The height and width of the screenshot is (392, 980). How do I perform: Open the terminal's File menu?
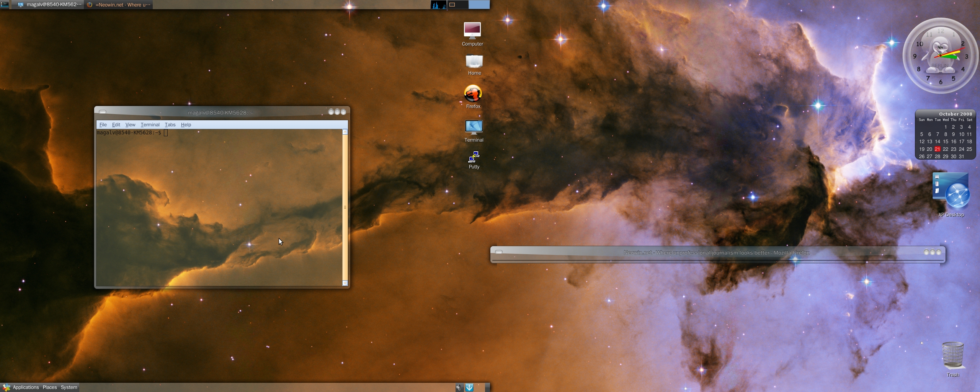coord(103,125)
